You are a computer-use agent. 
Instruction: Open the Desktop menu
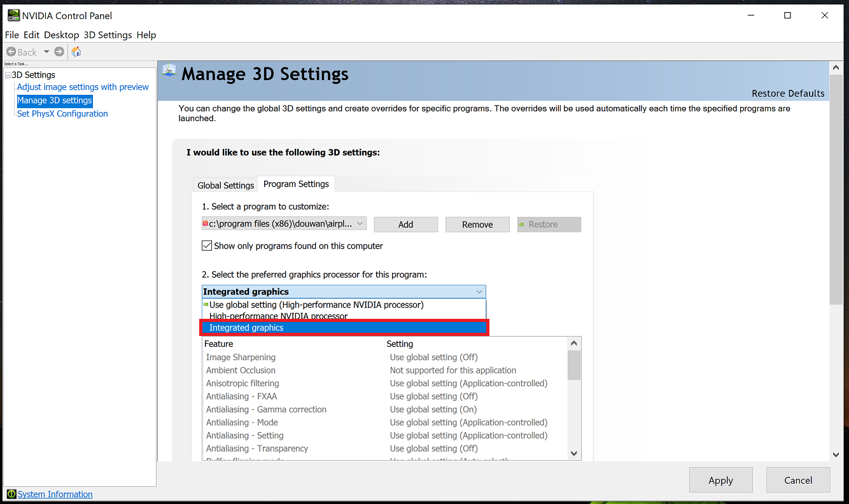click(61, 35)
